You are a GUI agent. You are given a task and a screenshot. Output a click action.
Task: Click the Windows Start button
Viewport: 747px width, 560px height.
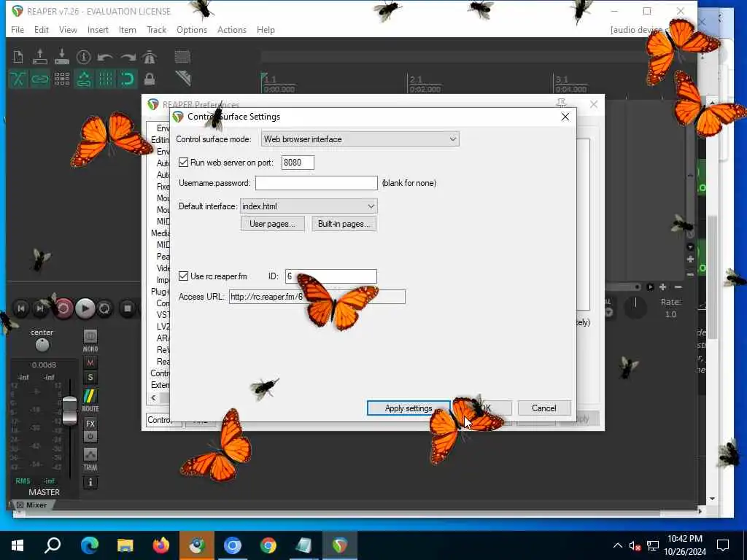pos(18,545)
